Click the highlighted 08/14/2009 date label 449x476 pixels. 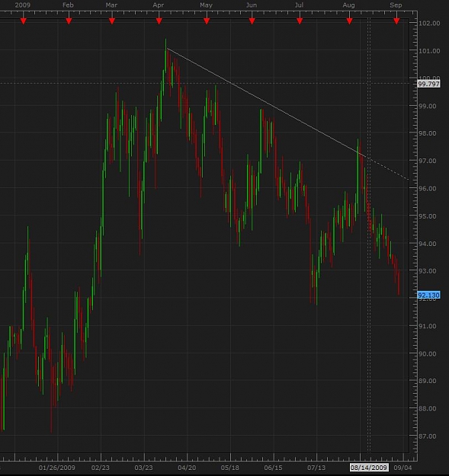pos(369,468)
